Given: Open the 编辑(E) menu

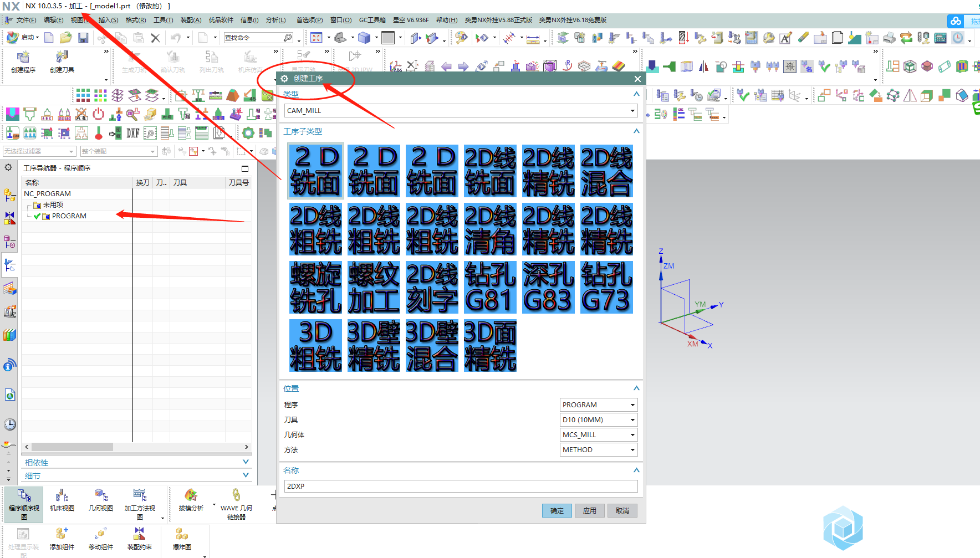Looking at the screenshot, I should pos(53,20).
